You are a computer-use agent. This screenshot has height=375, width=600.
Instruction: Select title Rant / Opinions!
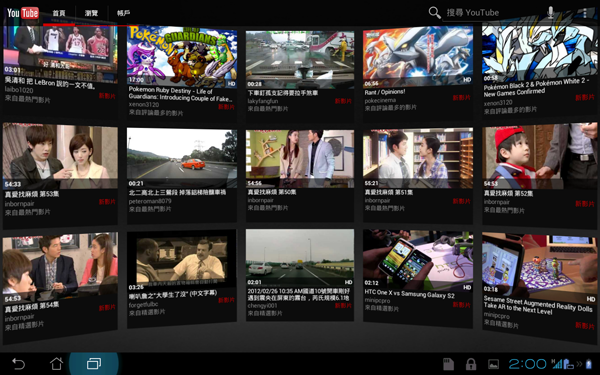385,92
